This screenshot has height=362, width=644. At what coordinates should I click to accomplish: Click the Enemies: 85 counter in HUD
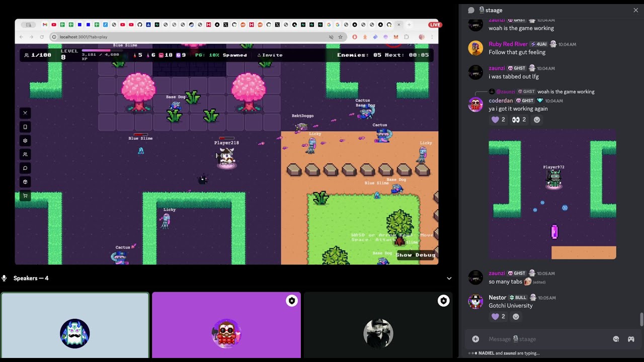click(359, 55)
